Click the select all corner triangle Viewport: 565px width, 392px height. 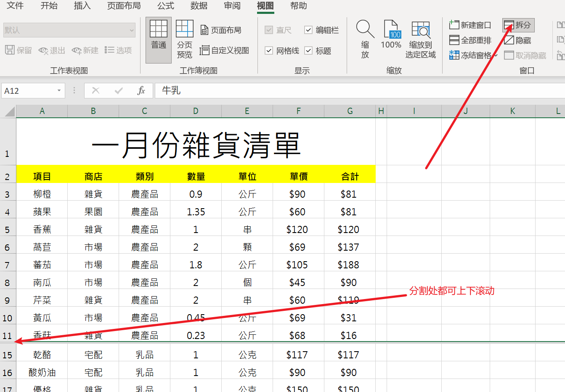click(9, 111)
